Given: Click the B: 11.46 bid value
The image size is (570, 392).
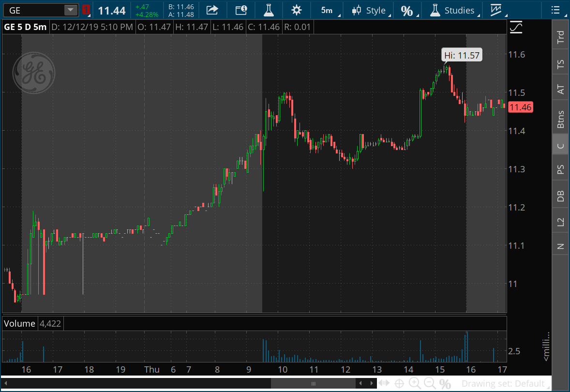Looking at the screenshot, I should [x=181, y=7].
